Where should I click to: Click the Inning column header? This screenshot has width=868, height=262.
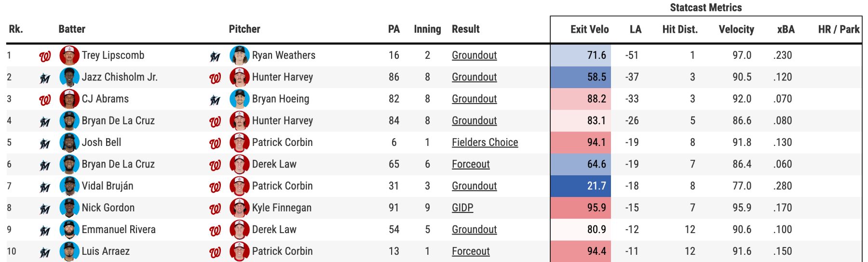pos(427,29)
